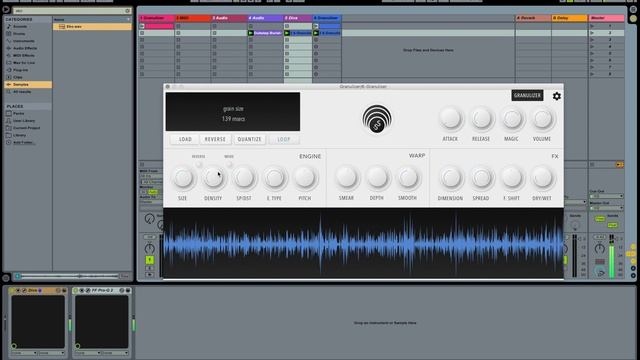Open FF Pro-Q 2 right parameter dropdown
This screenshot has height=360, width=640.
[115, 353]
